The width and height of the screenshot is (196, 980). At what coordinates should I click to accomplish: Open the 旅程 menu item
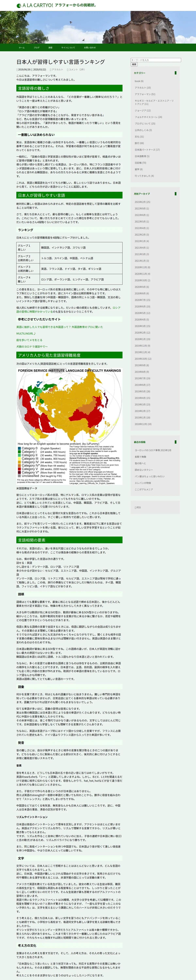50,48
